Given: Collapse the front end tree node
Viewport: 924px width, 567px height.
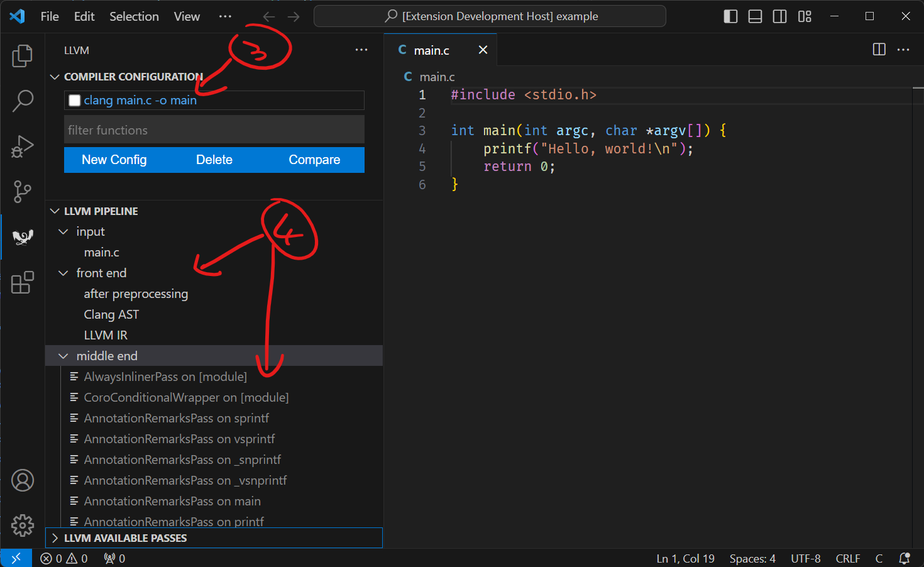Looking at the screenshot, I should pyautogui.click(x=63, y=273).
